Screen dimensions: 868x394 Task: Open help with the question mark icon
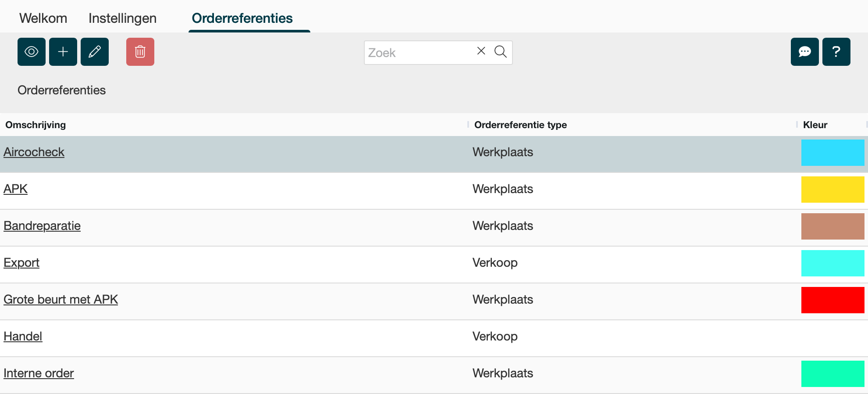pos(836,52)
